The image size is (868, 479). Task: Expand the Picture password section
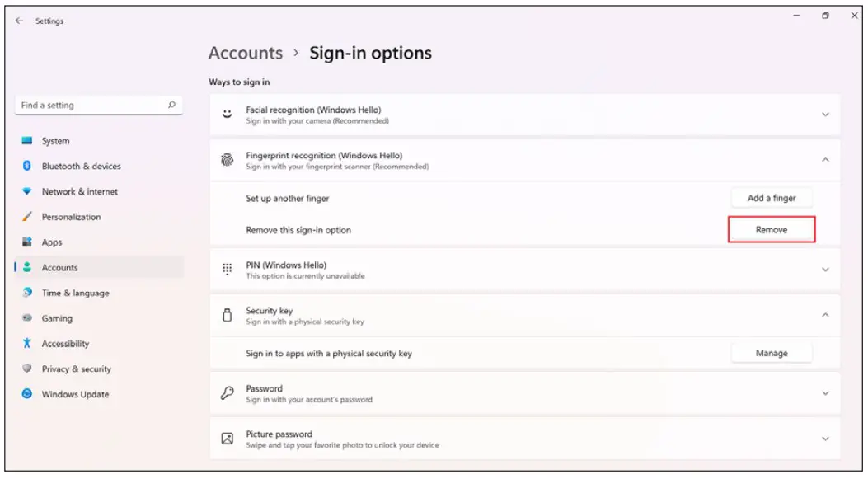click(x=825, y=439)
